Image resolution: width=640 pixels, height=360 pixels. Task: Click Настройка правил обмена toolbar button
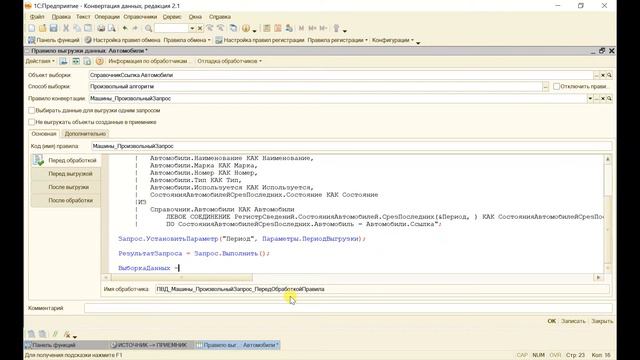[122, 40]
